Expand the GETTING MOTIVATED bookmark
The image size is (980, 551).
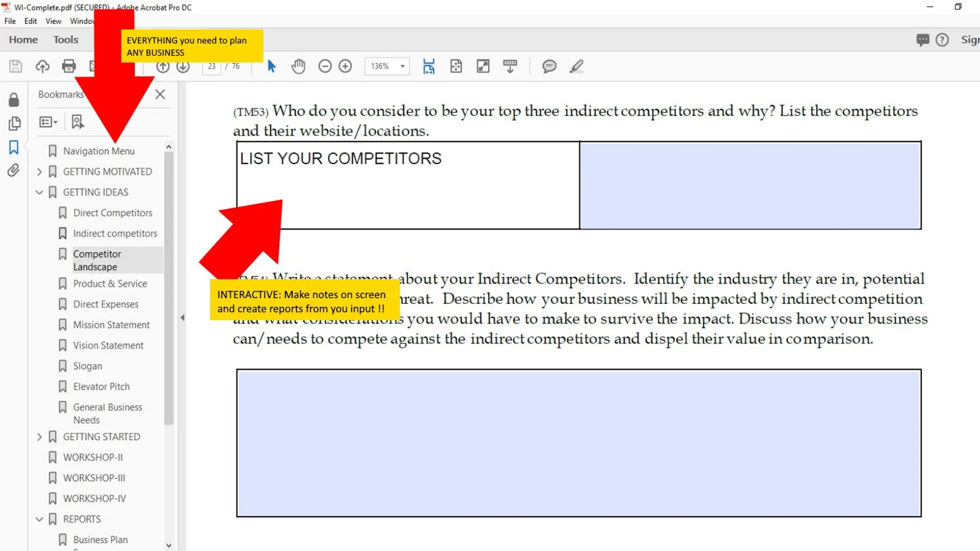click(x=40, y=172)
